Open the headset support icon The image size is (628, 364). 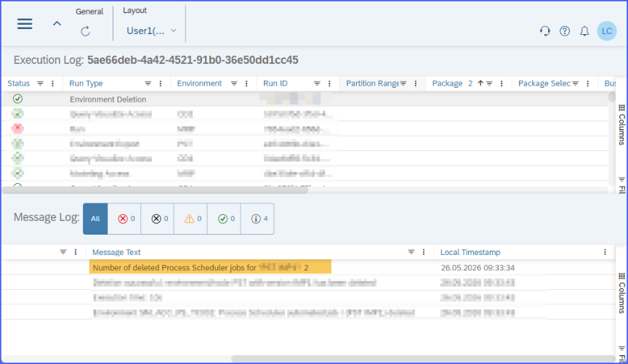coord(544,31)
